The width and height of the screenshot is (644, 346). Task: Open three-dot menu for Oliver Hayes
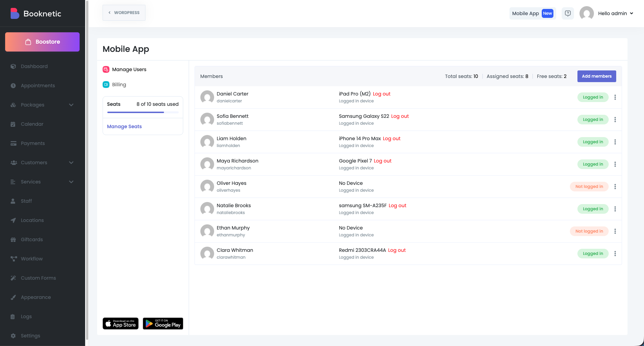click(615, 187)
